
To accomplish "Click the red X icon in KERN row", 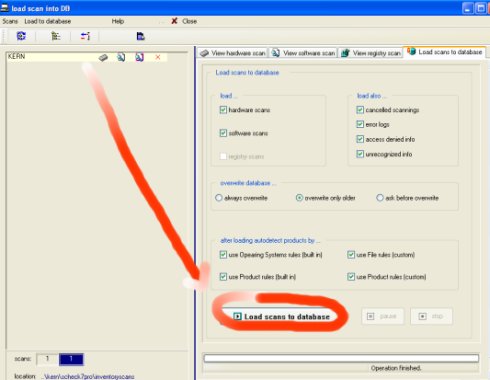I will [x=158, y=57].
